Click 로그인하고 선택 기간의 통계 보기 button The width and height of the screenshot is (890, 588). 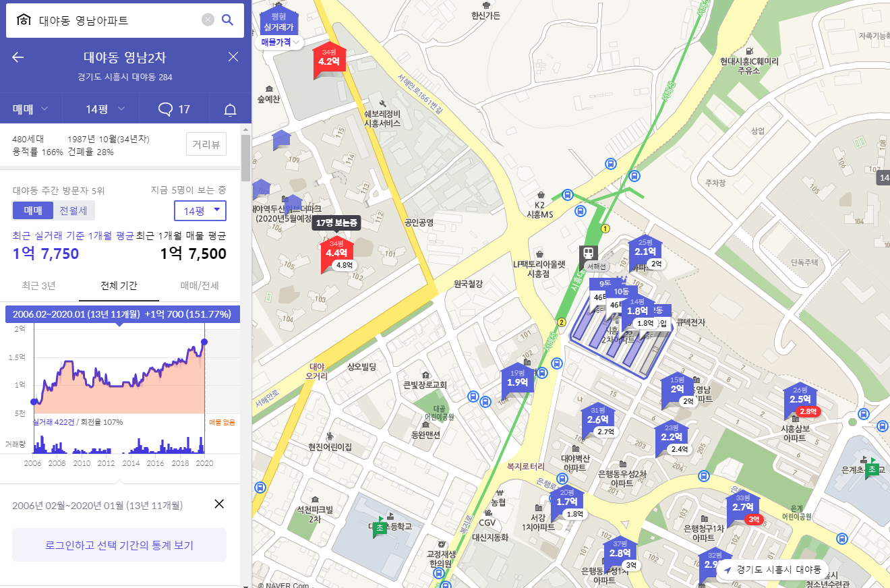click(x=119, y=545)
